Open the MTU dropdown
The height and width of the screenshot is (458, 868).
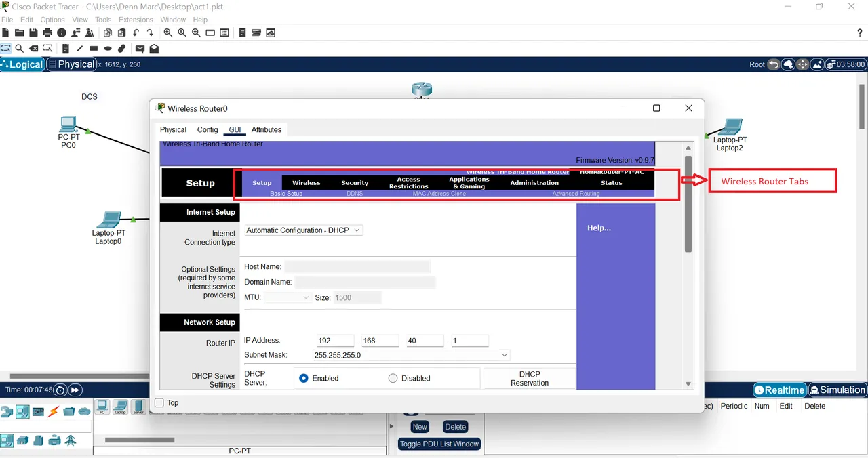pos(288,297)
